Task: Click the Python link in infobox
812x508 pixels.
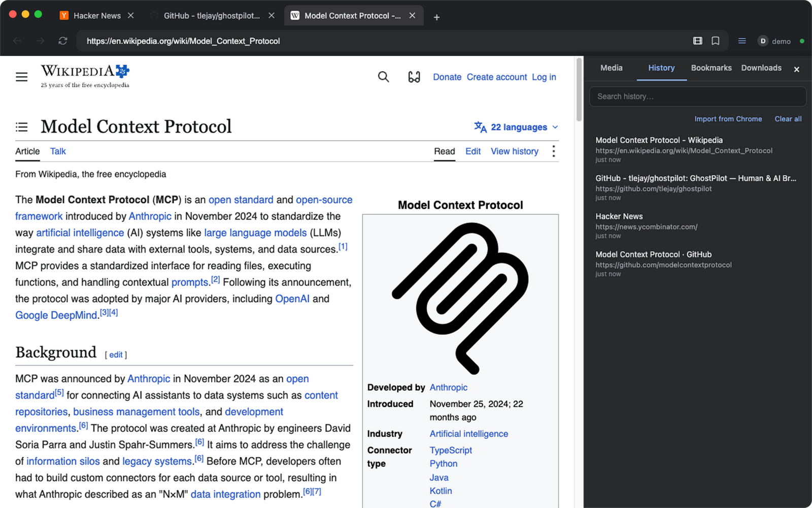Action: click(444, 463)
